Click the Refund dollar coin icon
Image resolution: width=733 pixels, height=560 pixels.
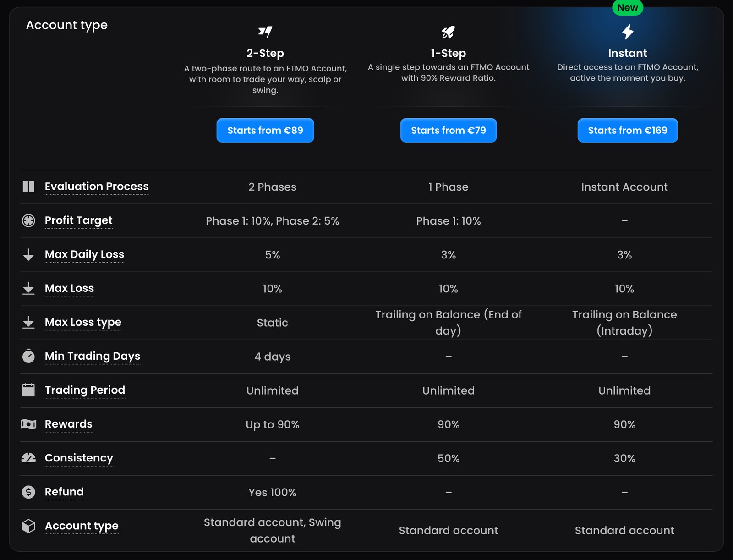click(x=28, y=492)
